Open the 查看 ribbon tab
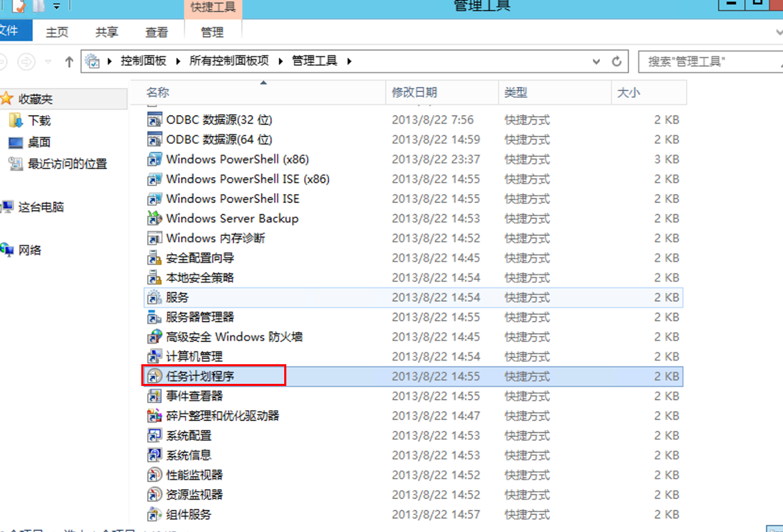The image size is (783, 532). 156,32
